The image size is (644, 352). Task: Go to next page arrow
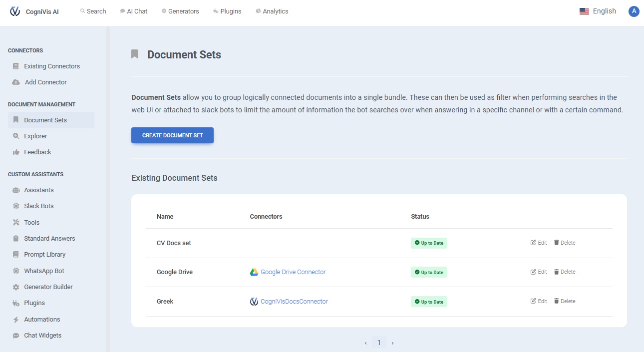[x=392, y=343]
